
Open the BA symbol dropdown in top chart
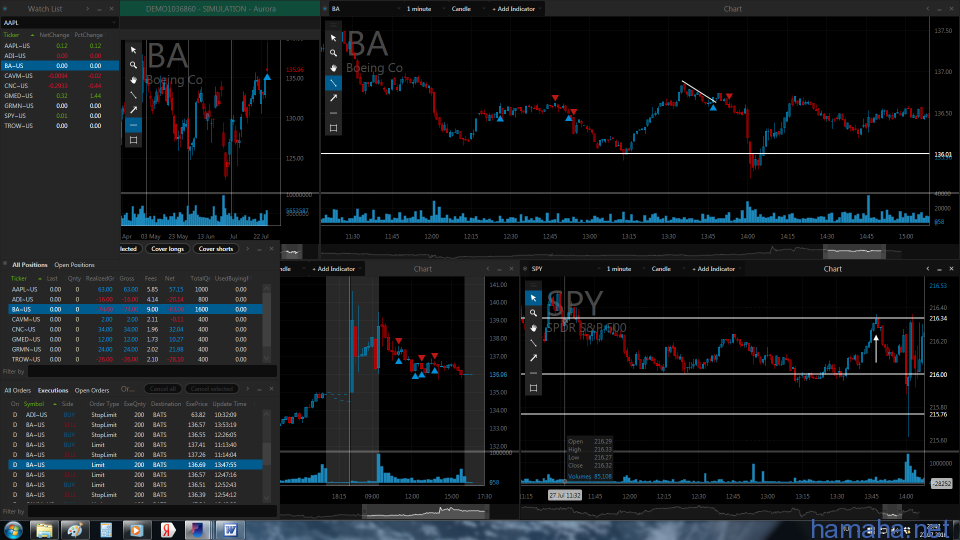[x=366, y=9]
